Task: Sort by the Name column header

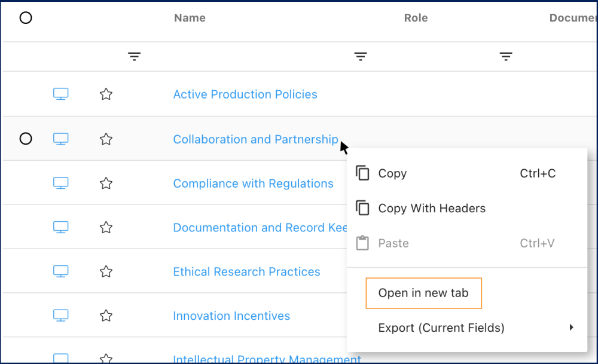Action: (190, 18)
